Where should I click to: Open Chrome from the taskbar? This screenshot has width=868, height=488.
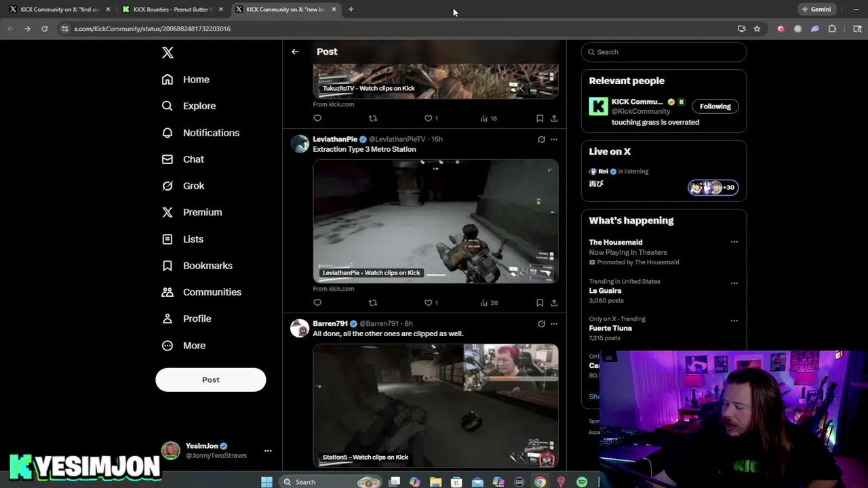pyautogui.click(x=540, y=482)
